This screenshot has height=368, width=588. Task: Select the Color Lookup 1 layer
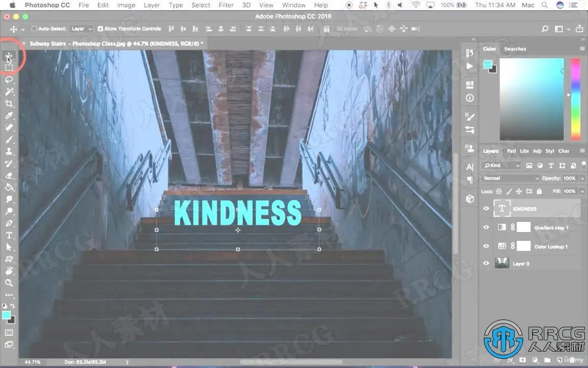click(x=550, y=246)
